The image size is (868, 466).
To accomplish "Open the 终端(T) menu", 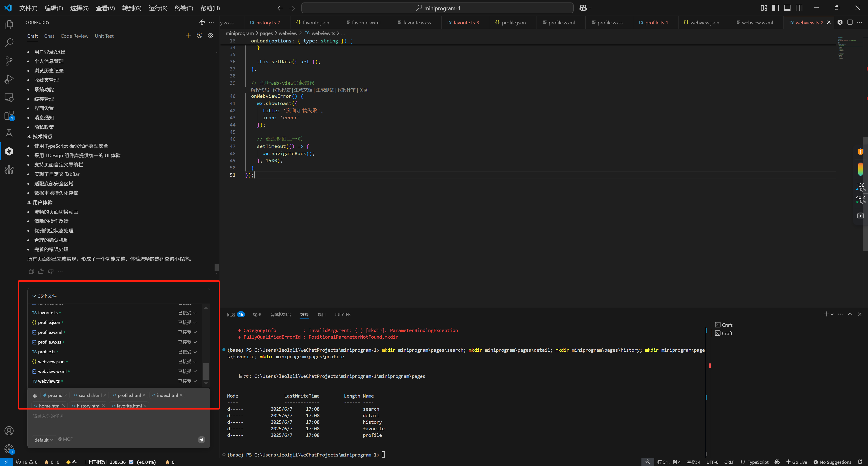I will click(x=184, y=8).
